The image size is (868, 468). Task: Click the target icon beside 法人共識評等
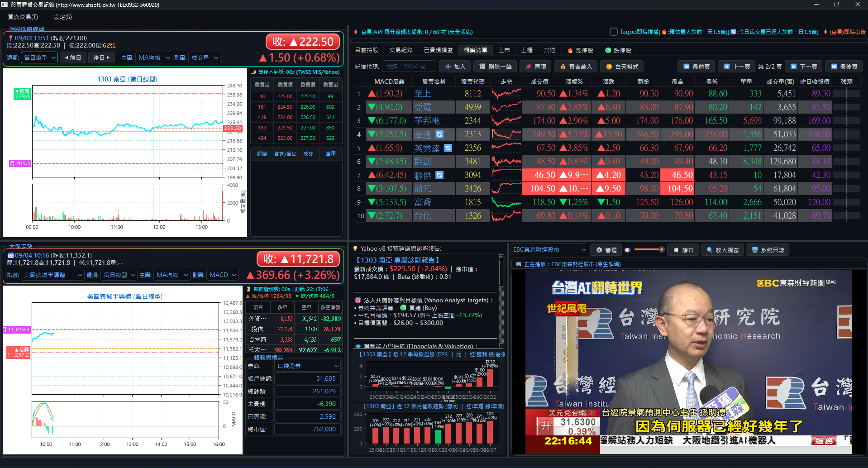(358, 300)
